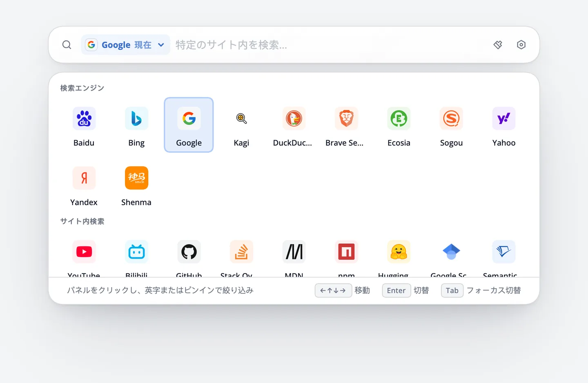Choose Hugging Face site search icon
The height and width of the screenshot is (383, 588).
point(399,252)
